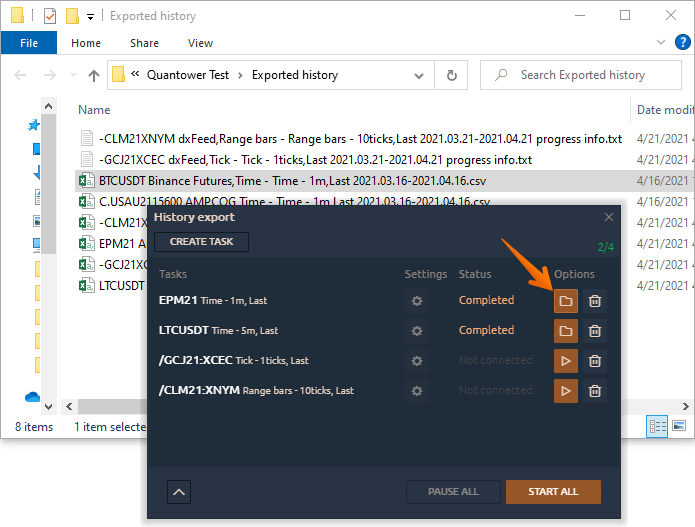The width and height of the screenshot is (695, 527).
Task: Delete the /CLM21:XNYM export task
Action: [594, 391]
